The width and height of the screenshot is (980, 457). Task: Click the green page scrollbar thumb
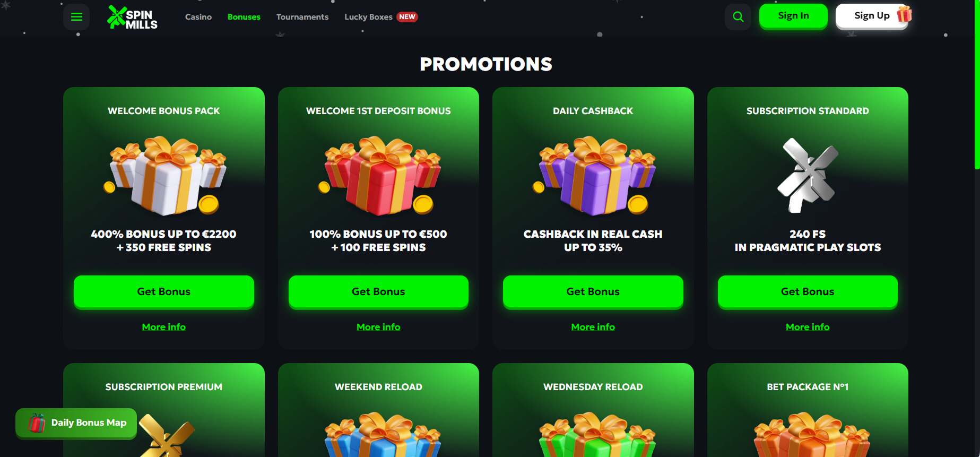click(x=977, y=85)
